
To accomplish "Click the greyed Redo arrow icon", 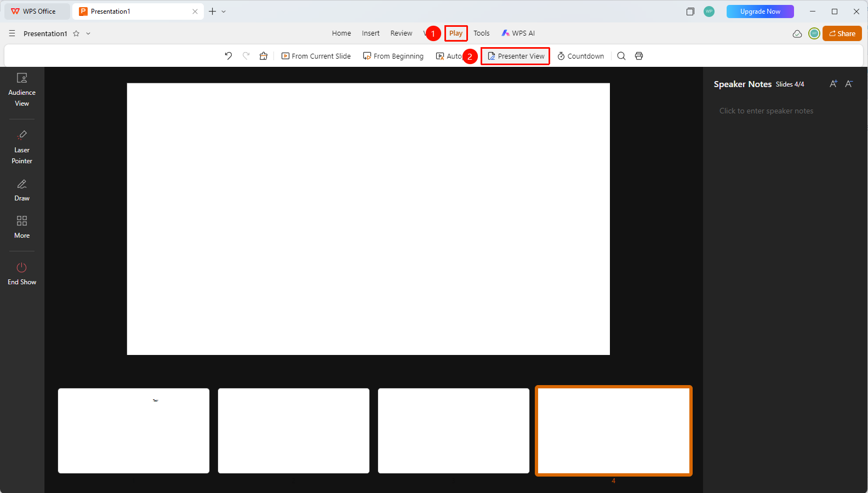I will tap(246, 56).
